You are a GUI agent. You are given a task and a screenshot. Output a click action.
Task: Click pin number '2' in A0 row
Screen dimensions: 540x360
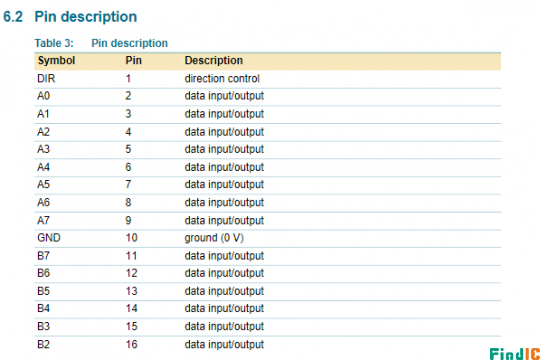pos(128,96)
